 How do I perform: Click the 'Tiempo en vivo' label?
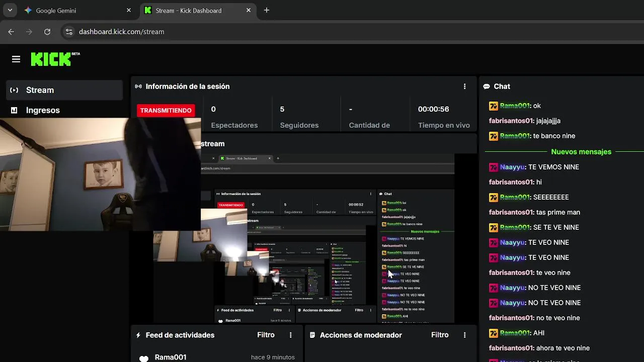click(444, 125)
